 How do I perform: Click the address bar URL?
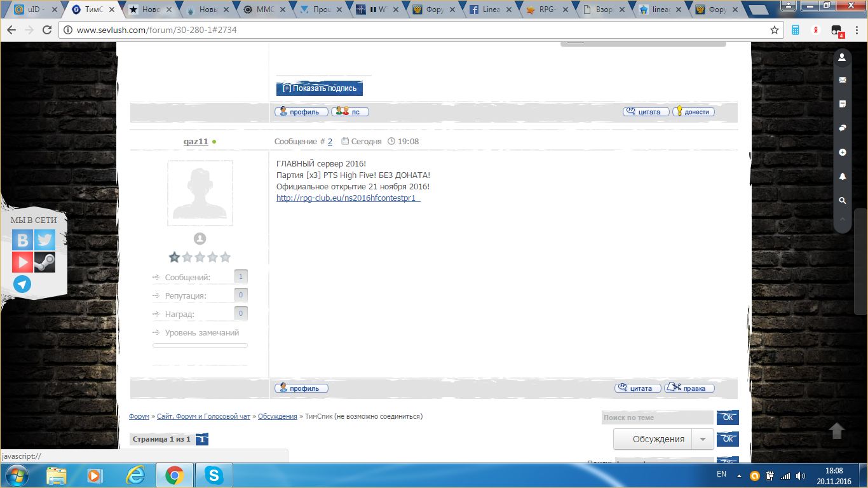[156, 30]
